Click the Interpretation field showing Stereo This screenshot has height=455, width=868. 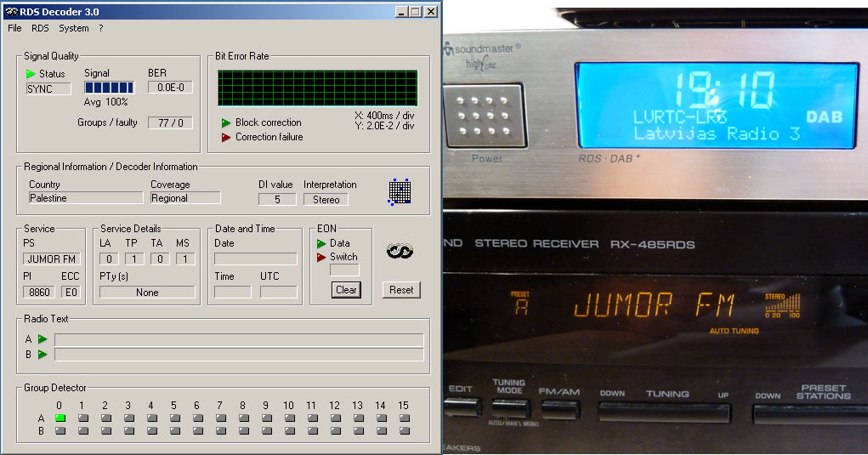tap(326, 199)
